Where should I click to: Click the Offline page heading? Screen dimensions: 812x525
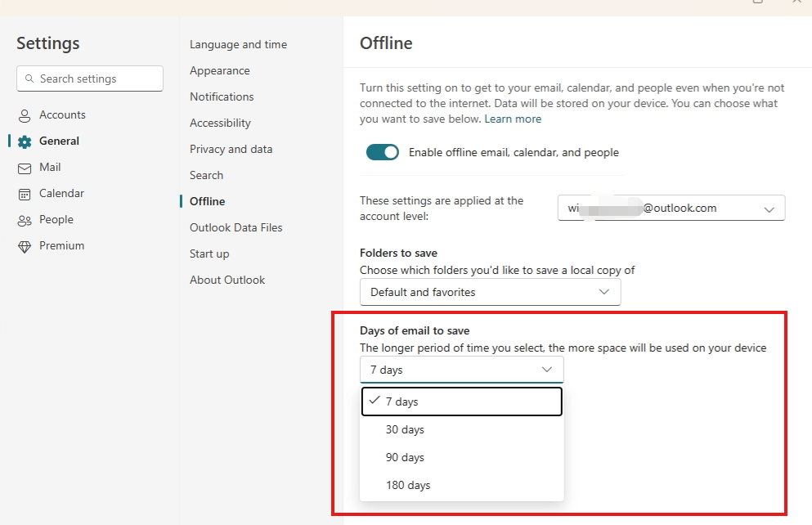386,43
